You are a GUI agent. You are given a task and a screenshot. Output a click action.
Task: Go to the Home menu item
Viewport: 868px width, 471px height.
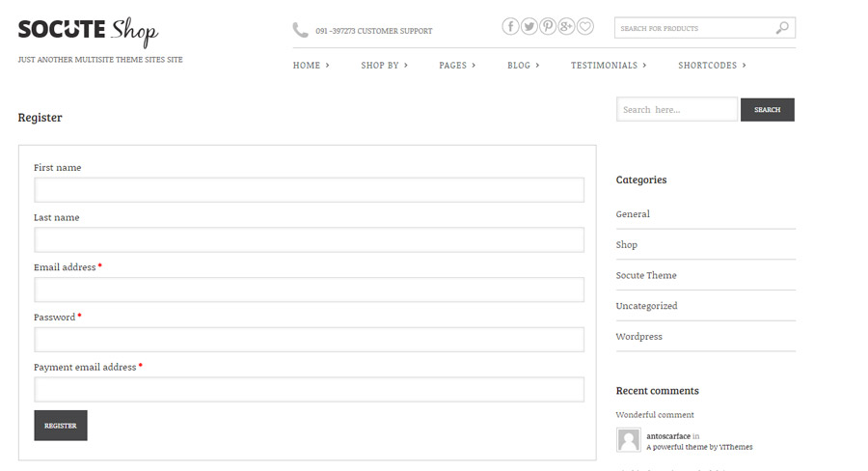click(x=311, y=66)
